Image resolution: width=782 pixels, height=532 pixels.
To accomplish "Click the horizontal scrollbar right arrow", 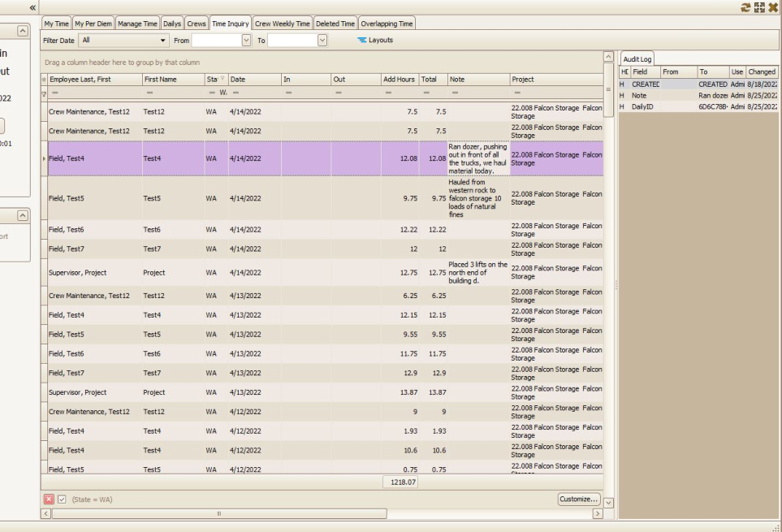I will pyautogui.click(x=598, y=513).
